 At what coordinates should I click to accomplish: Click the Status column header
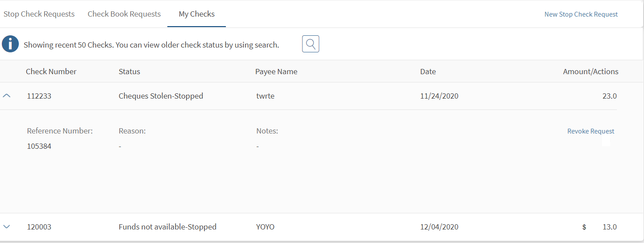129,72
